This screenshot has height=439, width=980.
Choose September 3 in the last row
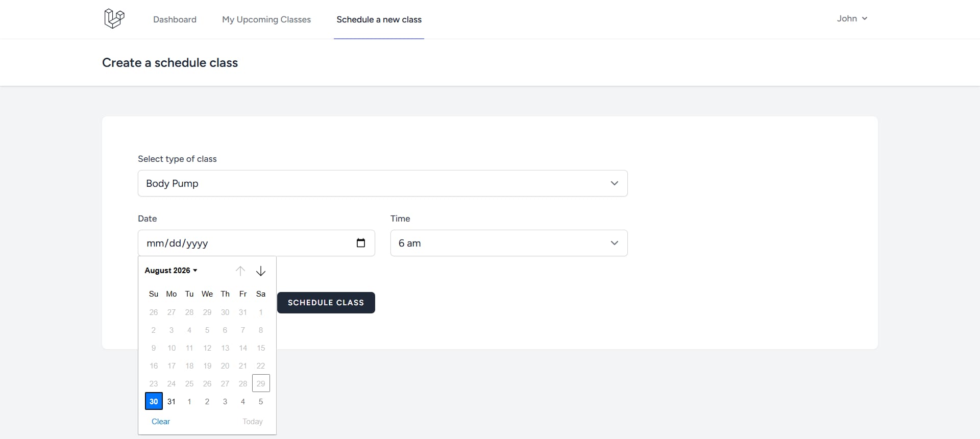click(225, 401)
